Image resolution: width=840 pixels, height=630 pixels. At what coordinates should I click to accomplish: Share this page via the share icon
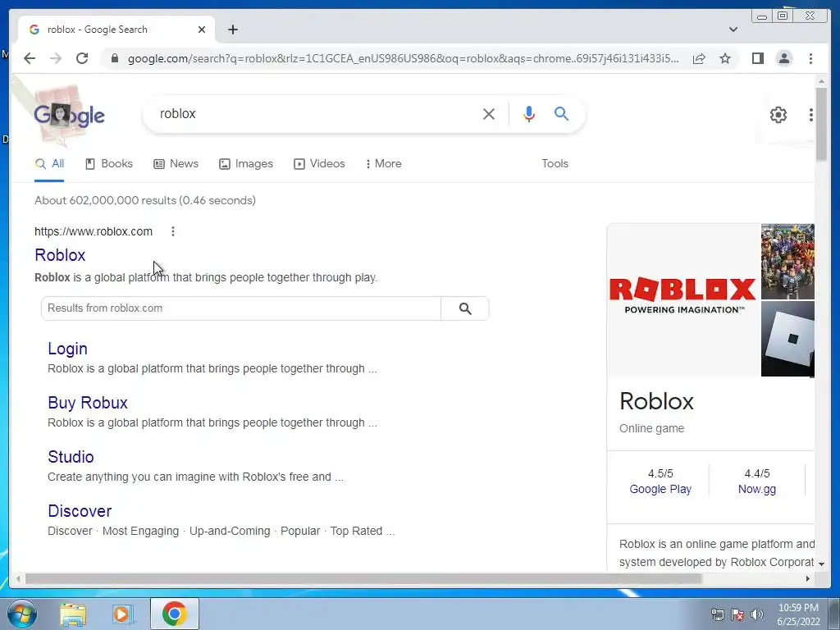pos(699,58)
